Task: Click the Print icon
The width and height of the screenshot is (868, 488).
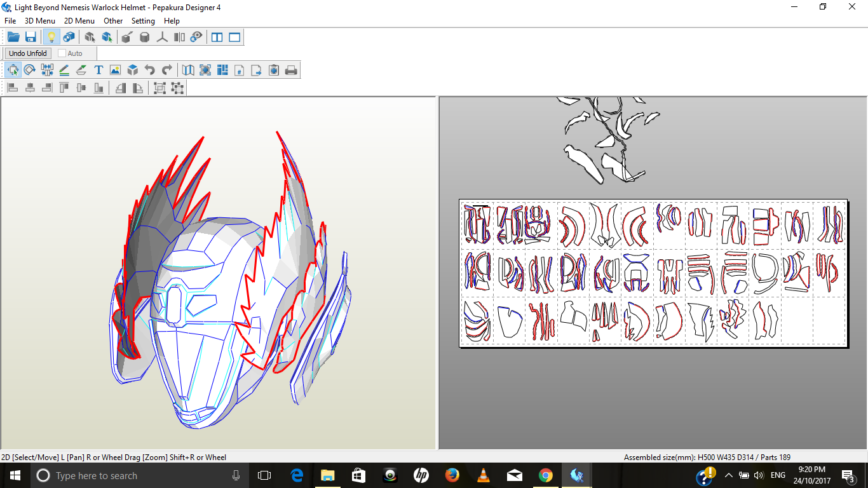Action: click(291, 70)
